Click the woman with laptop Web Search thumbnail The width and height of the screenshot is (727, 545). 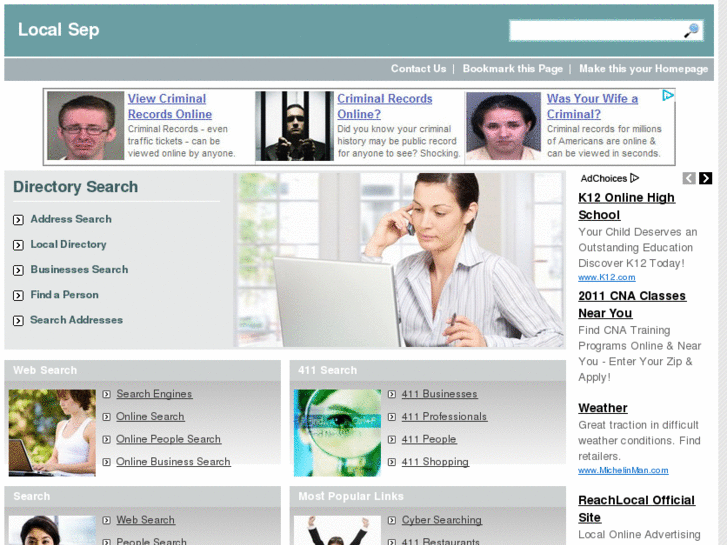coord(52,433)
